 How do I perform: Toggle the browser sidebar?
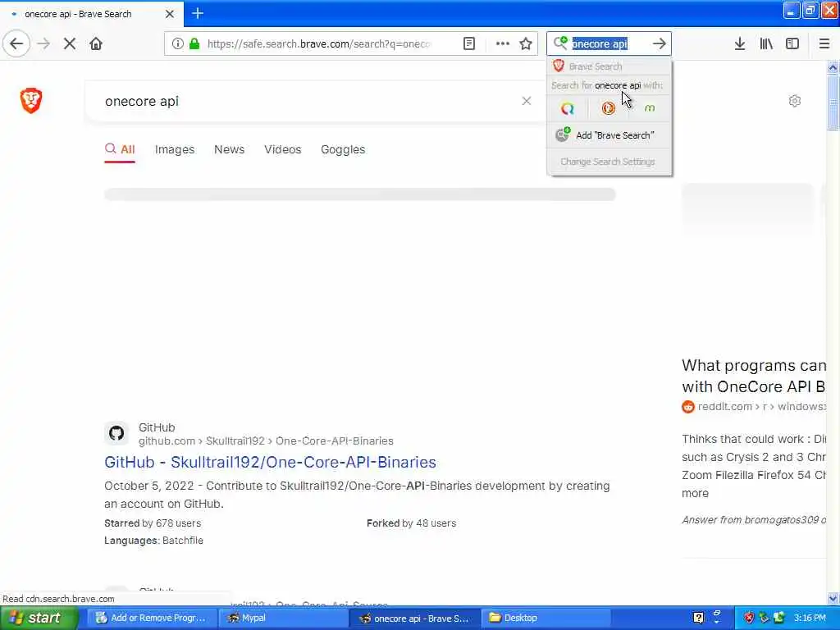(x=792, y=44)
